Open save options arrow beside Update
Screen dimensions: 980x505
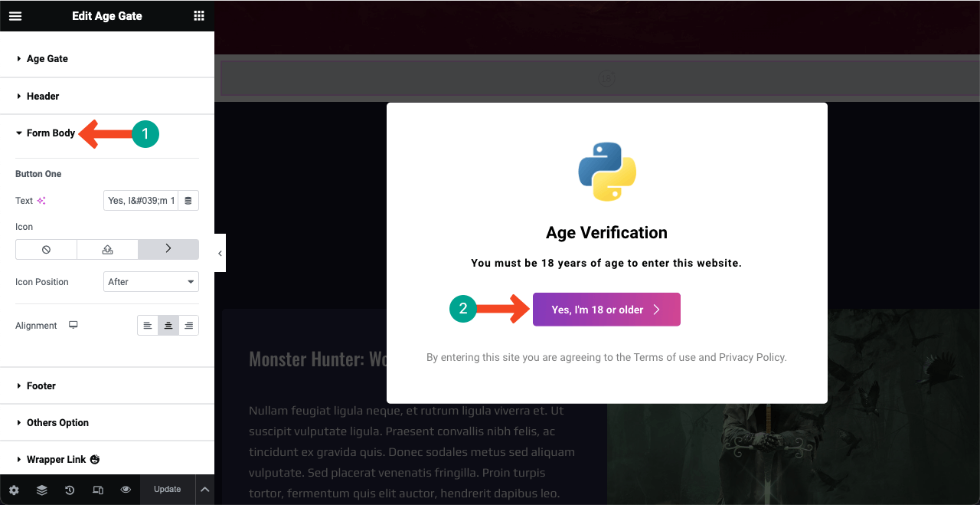204,489
